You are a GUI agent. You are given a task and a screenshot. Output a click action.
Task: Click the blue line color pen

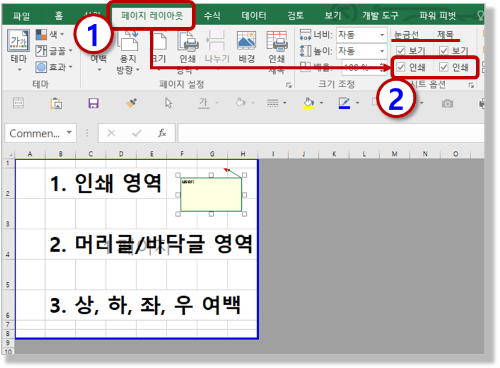344,103
